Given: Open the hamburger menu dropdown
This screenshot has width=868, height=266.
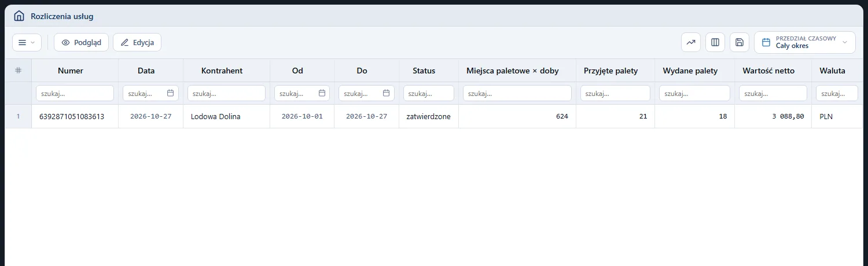Looking at the screenshot, I should coord(27,42).
